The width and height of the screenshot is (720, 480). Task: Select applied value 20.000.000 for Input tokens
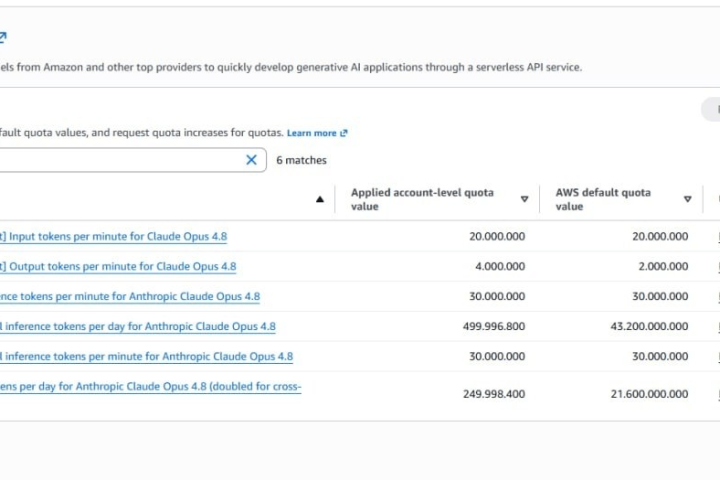pos(497,237)
